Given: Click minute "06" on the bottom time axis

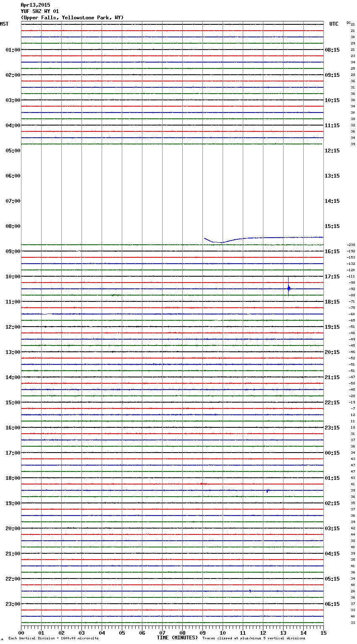Looking at the screenshot, I should 142,633.
